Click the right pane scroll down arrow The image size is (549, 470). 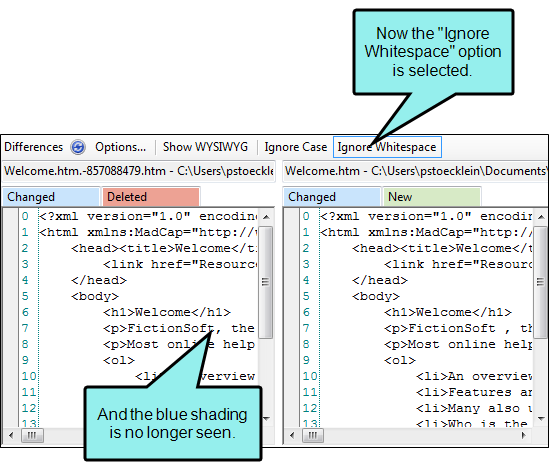541,419
